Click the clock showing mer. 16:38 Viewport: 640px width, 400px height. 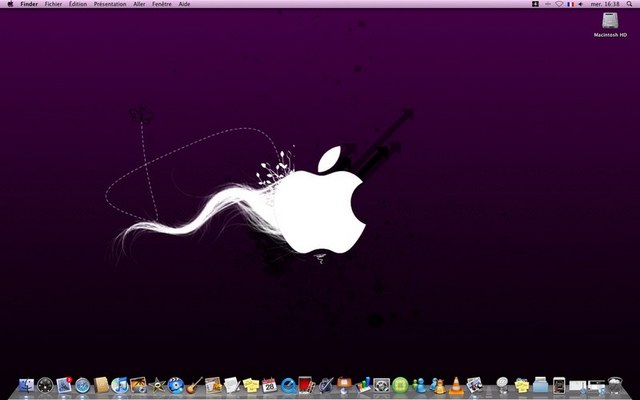[x=605, y=4]
